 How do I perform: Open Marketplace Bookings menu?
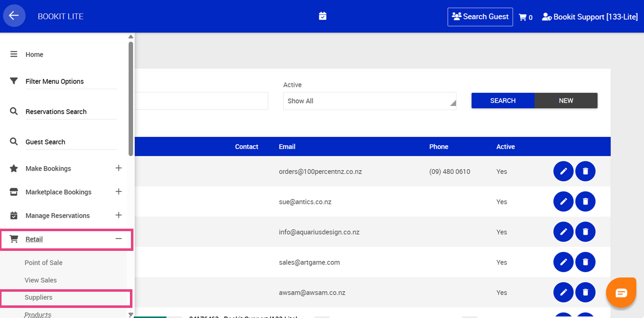click(x=59, y=192)
